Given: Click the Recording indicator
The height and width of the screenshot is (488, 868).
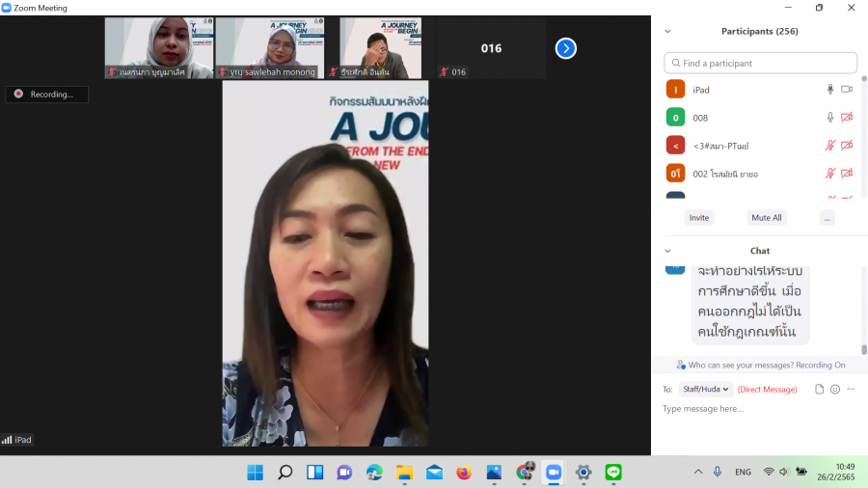Looking at the screenshot, I should (46, 95).
